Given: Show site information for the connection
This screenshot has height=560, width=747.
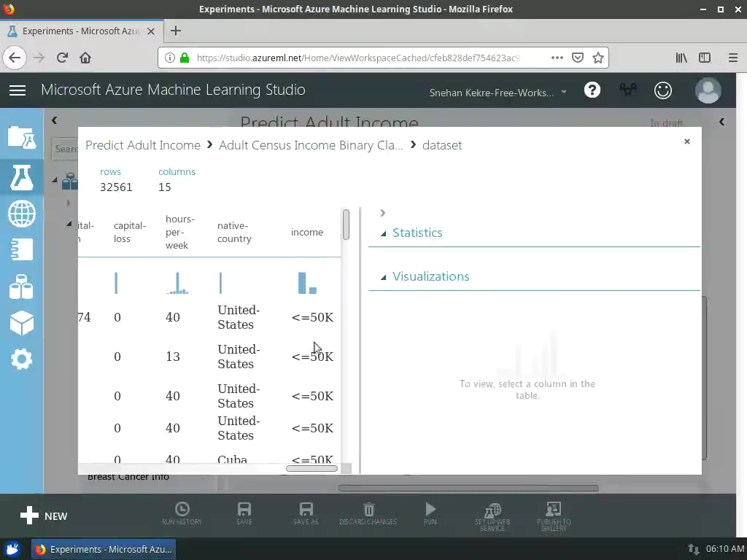Looking at the screenshot, I should tap(169, 58).
